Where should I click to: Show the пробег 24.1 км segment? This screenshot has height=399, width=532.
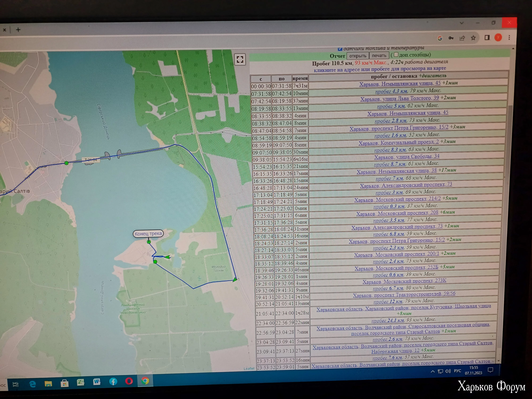click(388, 320)
